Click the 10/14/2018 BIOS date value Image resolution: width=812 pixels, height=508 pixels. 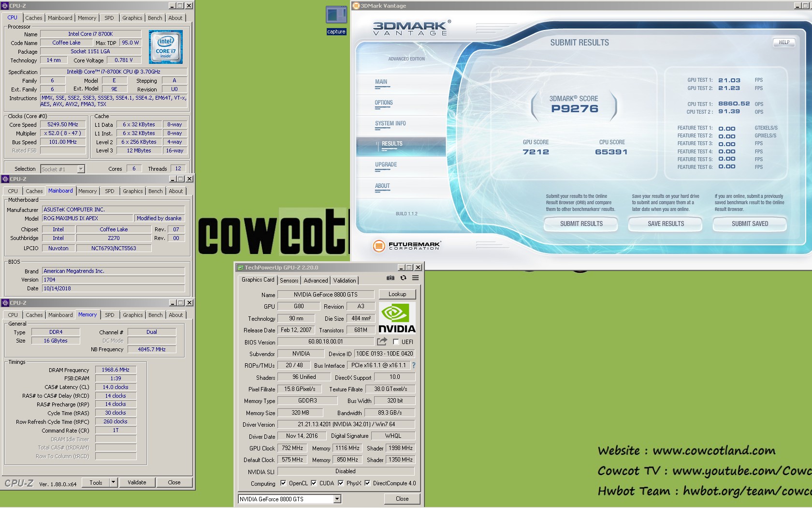click(x=114, y=288)
